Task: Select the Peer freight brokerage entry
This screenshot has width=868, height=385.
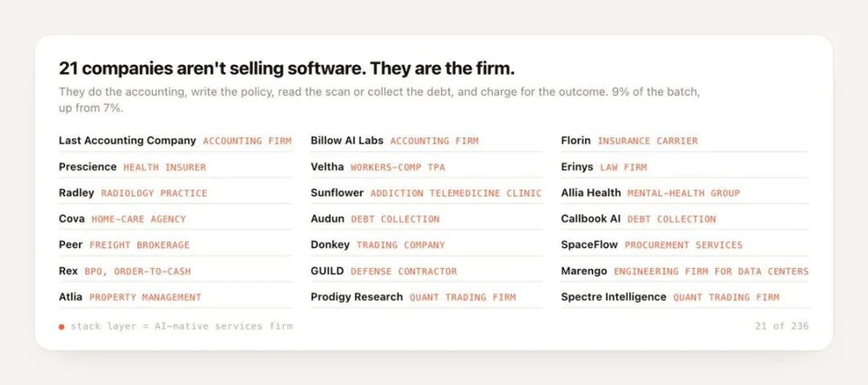Action: pos(175,245)
